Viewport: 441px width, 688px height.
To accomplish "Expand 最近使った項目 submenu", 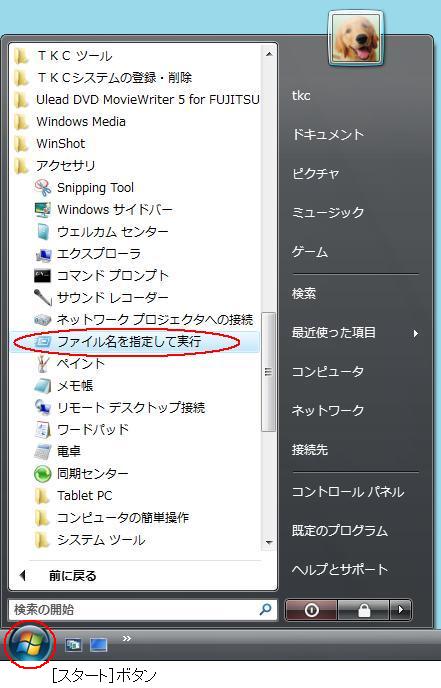I will pos(355,333).
